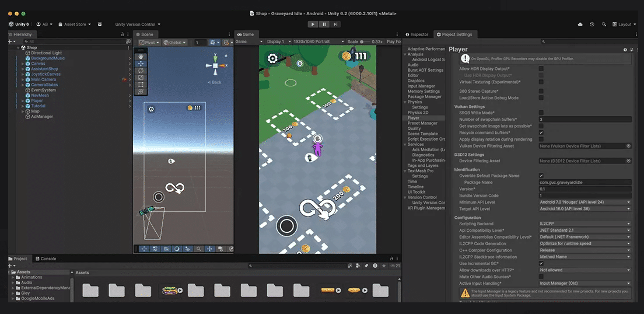Open IL2CPP Code Generation dropdown

coord(585,243)
